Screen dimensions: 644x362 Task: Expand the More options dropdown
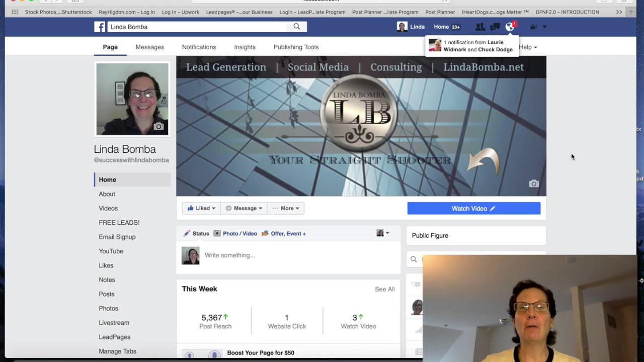click(x=286, y=208)
